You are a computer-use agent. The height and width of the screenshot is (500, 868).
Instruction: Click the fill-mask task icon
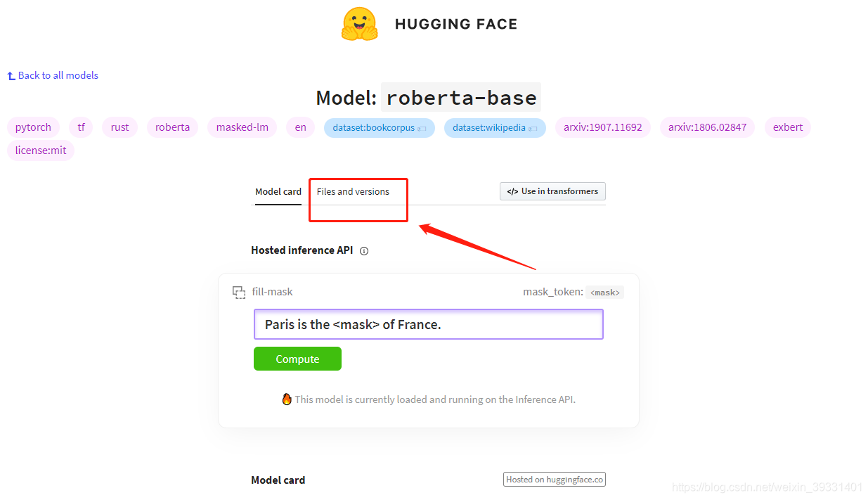(x=239, y=292)
